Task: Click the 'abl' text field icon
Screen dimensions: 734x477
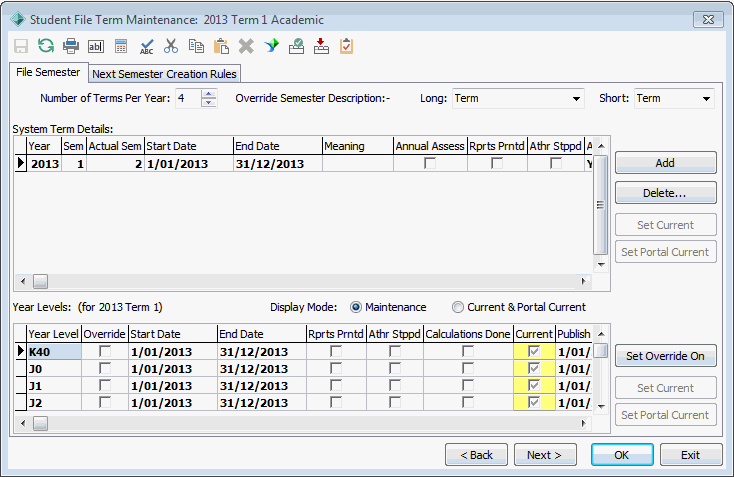Action: pyautogui.click(x=96, y=46)
